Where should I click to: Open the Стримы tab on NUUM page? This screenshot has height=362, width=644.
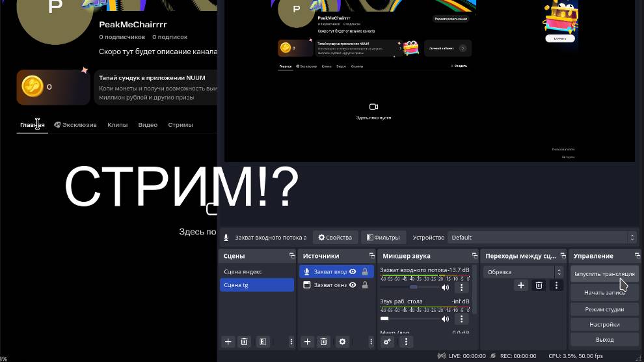[180, 125]
